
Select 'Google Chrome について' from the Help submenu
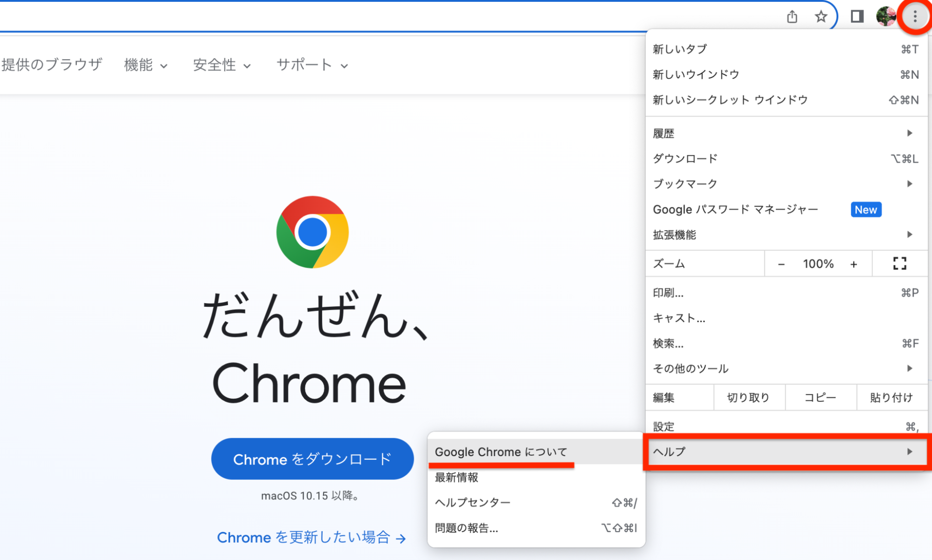point(501,452)
